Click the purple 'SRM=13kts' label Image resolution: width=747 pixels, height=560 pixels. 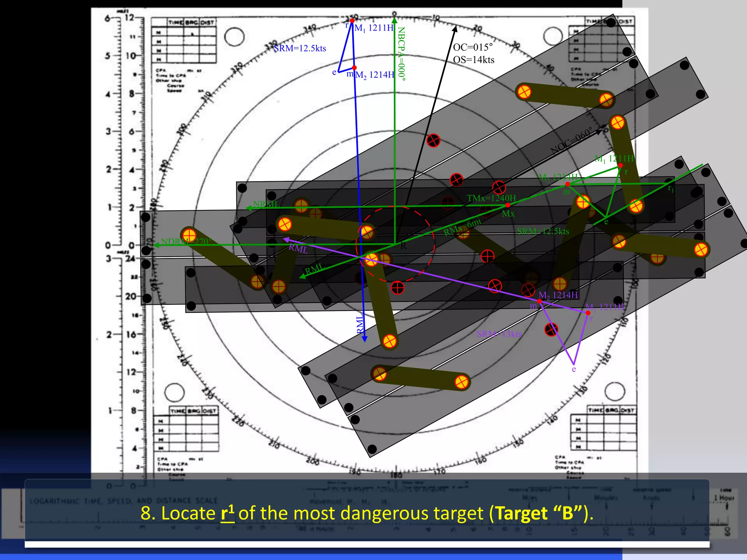pyautogui.click(x=499, y=334)
